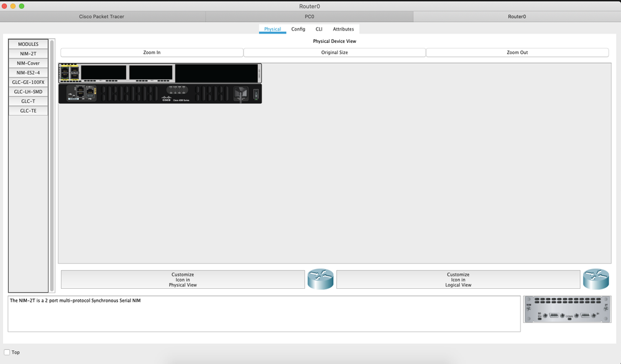Click the green zoom window button
Viewport: 621px width, 364px height.
pos(22,6)
